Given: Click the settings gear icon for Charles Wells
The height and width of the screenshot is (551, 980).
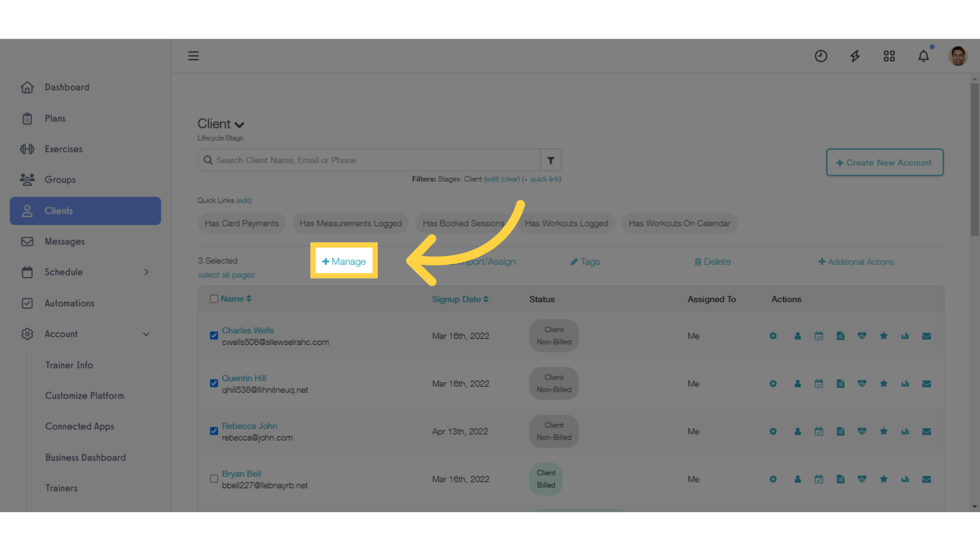Looking at the screenshot, I should (x=773, y=335).
